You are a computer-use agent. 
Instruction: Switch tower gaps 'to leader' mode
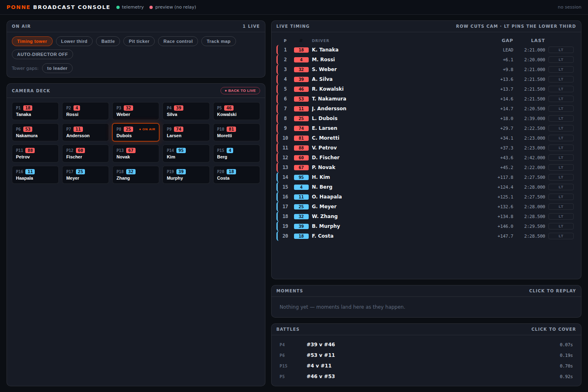pos(57,68)
